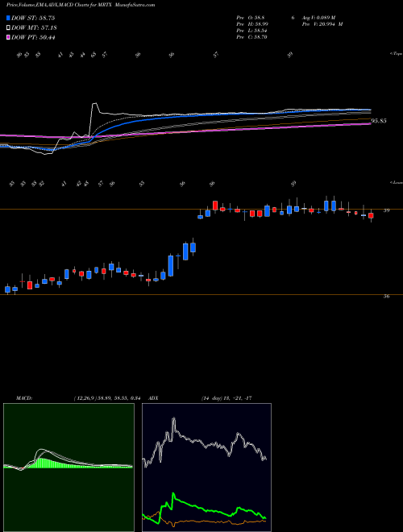Click the 'Pre O: 58.8' value
This screenshot has width=403, height=532.
251,18
